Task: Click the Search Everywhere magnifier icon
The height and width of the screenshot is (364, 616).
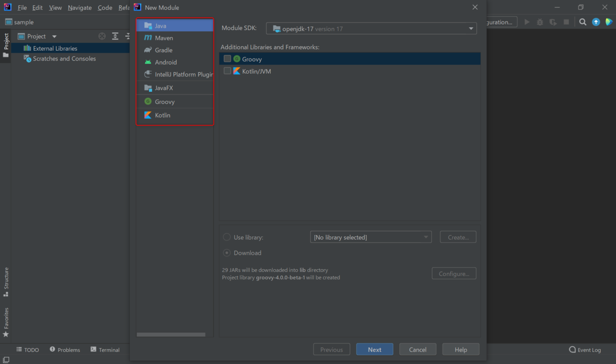Action: 583,22
